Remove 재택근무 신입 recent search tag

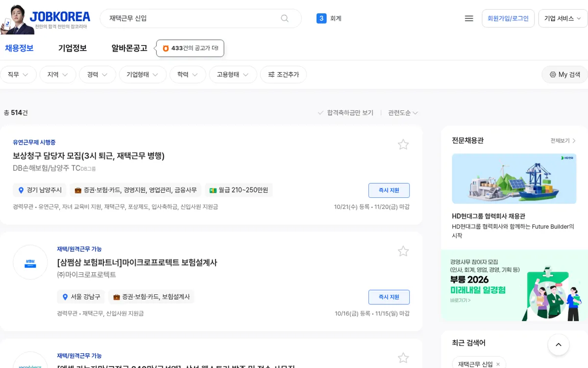498,364
